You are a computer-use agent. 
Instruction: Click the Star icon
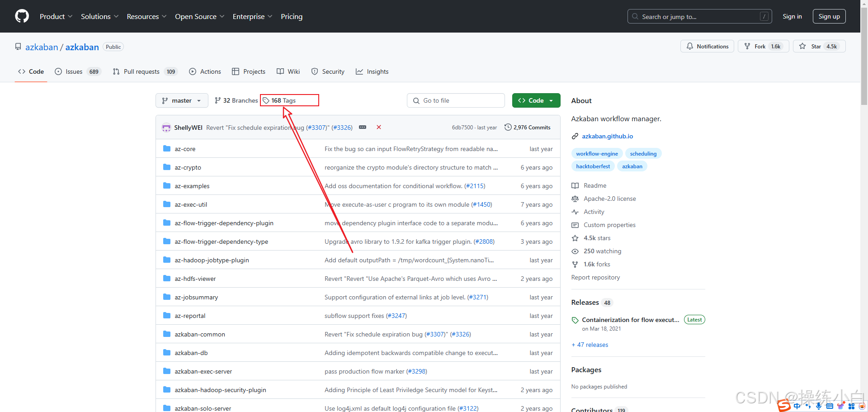(x=802, y=46)
